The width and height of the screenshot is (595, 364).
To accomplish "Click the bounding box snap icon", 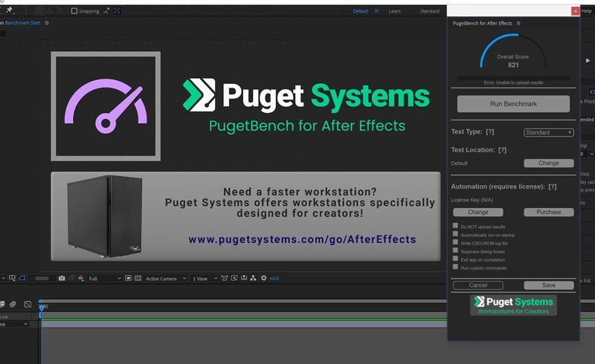I will click(x=117, y=11).
